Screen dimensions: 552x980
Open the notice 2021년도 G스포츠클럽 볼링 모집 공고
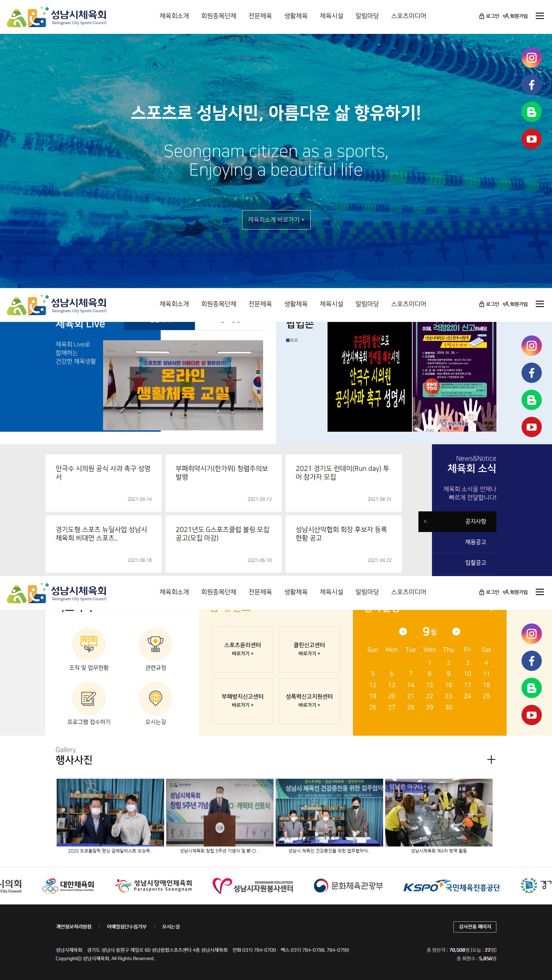point(223,544)
